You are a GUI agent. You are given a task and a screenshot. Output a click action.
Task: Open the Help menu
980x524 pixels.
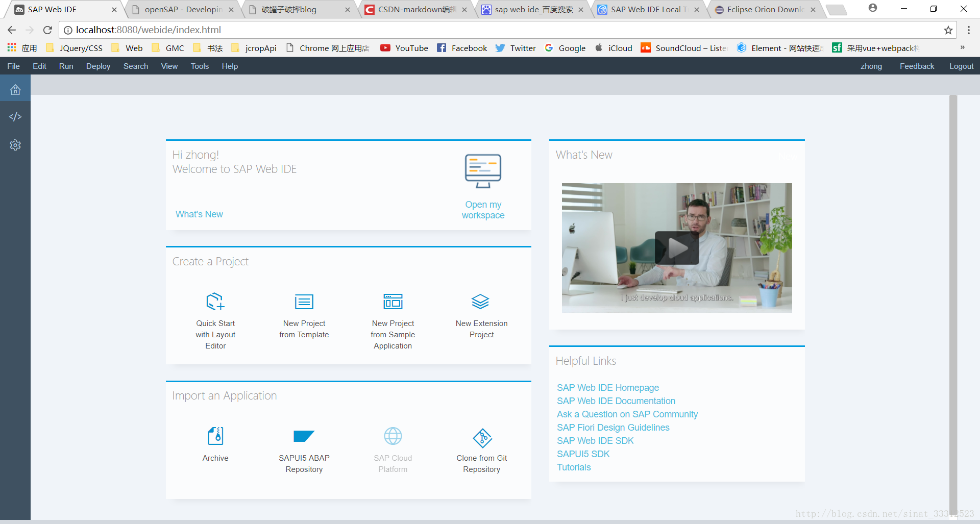(230, 66)
